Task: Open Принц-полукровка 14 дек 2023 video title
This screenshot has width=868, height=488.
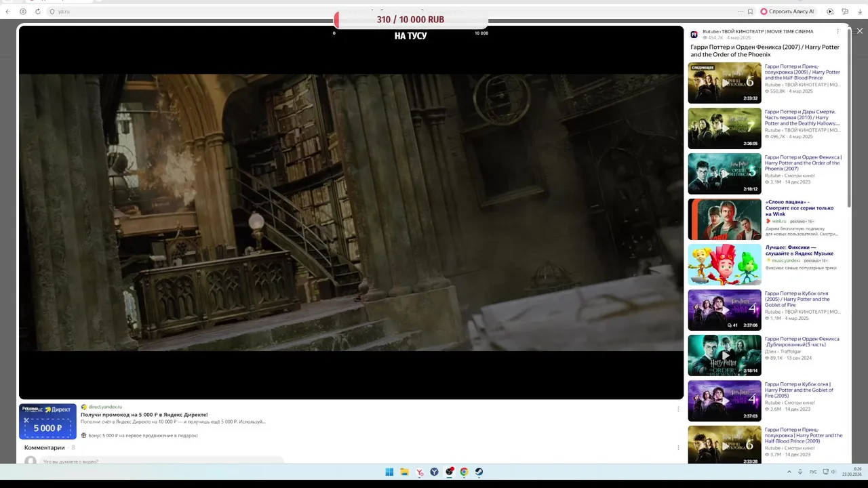Action: tap(804, 435)
